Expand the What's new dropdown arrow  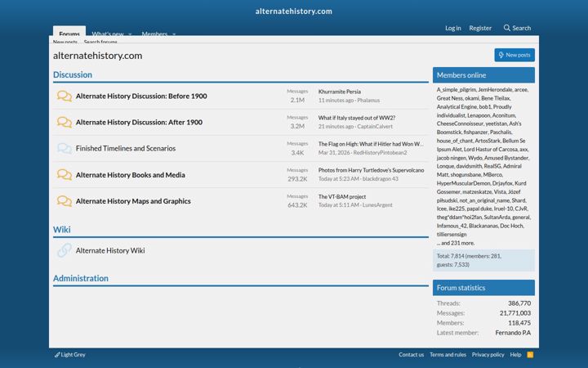[x=130, y=34]
